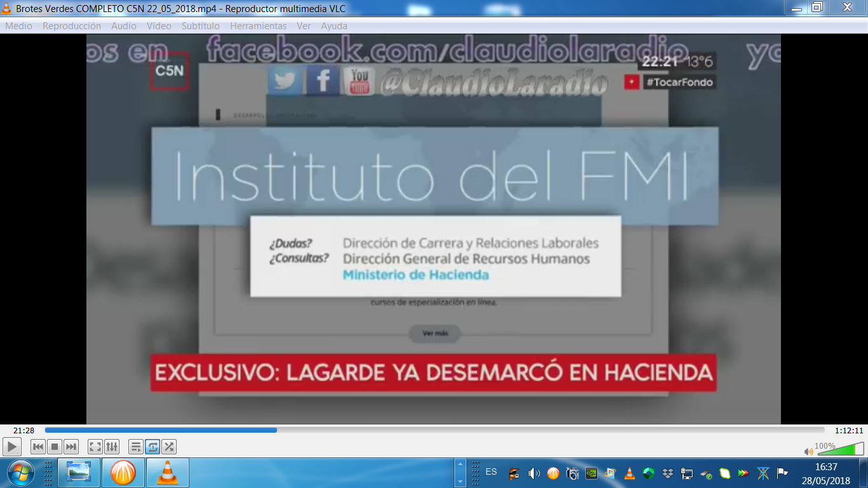This screenshot has height=488, width=868.
Task: Click the green circular tray icon
Action: (x=648, y=473)
